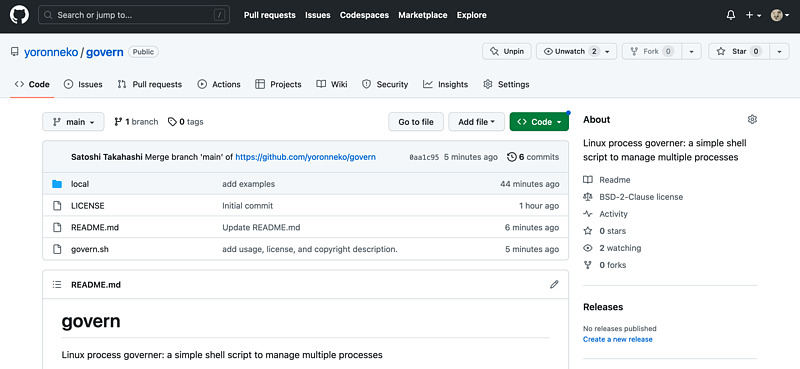Open the Projects tab

click(278, 84)
